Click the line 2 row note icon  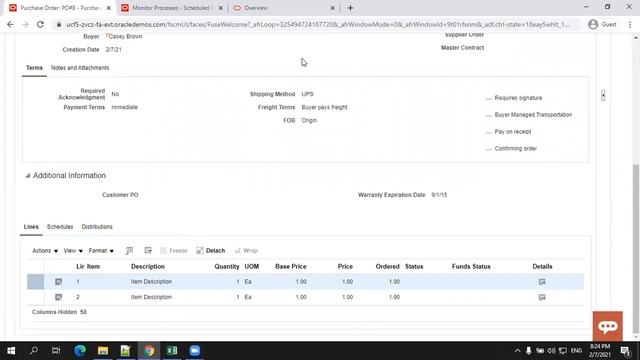tap(58, 297)
